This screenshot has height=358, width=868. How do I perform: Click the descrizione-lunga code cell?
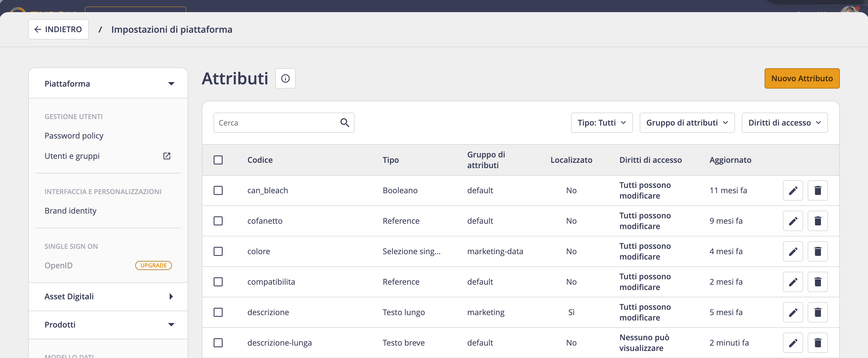pyautogui.click(x=279, y=343)
